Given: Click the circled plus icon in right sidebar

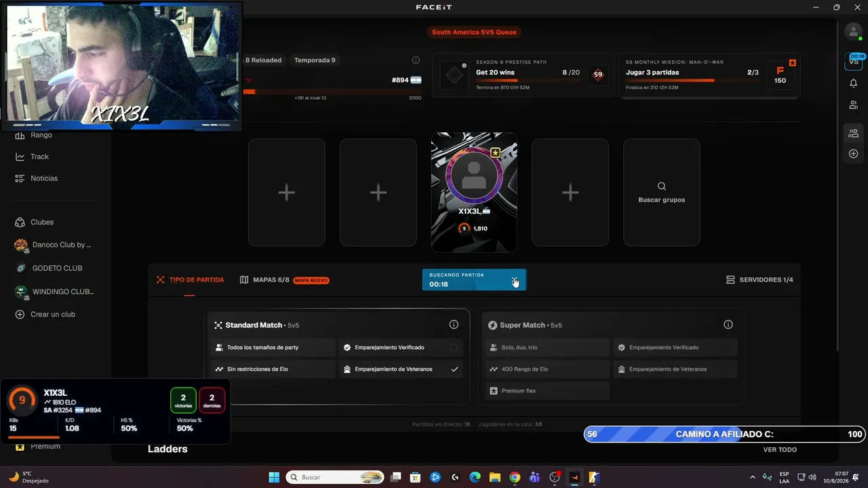Looking at the screenshot, I should click(x=853, y=154).
